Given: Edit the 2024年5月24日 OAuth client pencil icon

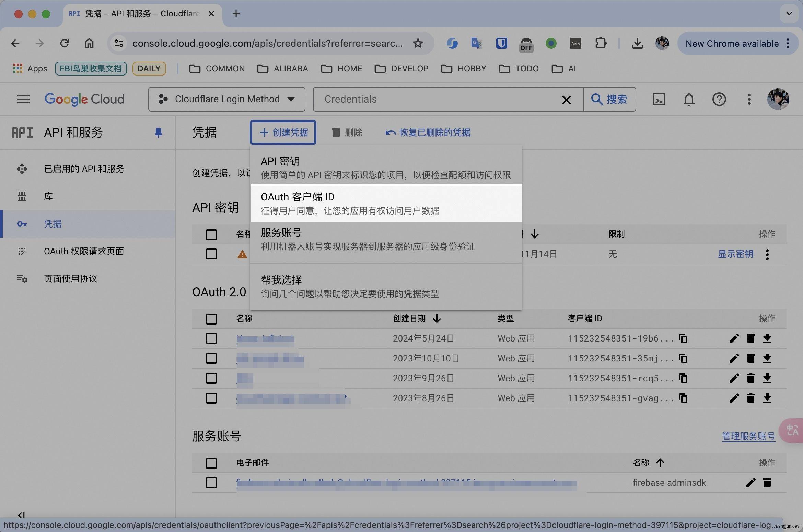Looking at the screenshot, I should tap(734, 338).
